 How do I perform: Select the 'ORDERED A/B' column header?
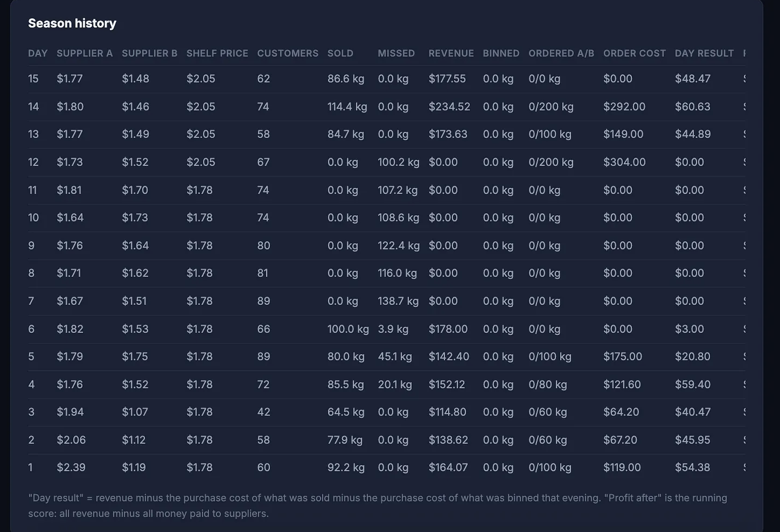point(561,54)
